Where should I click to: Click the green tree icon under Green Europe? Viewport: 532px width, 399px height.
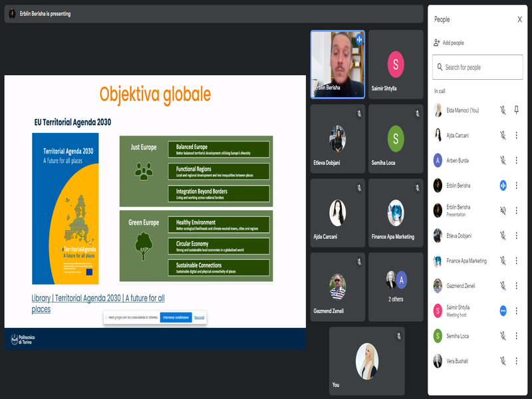click(144, 246)
